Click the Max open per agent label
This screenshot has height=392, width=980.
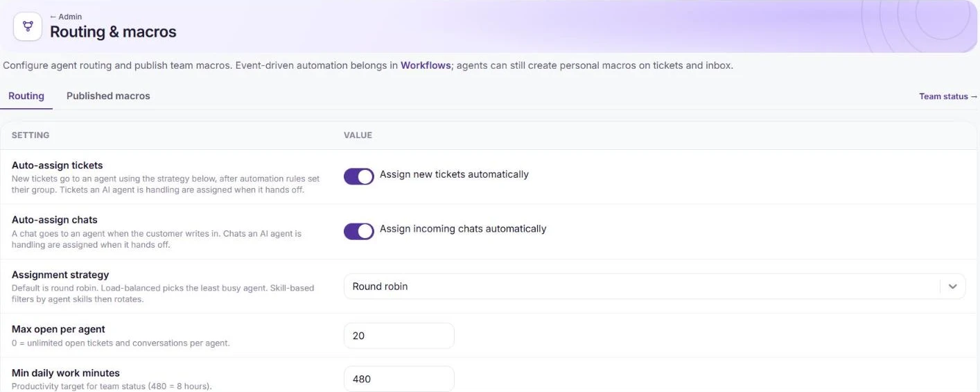58,329
